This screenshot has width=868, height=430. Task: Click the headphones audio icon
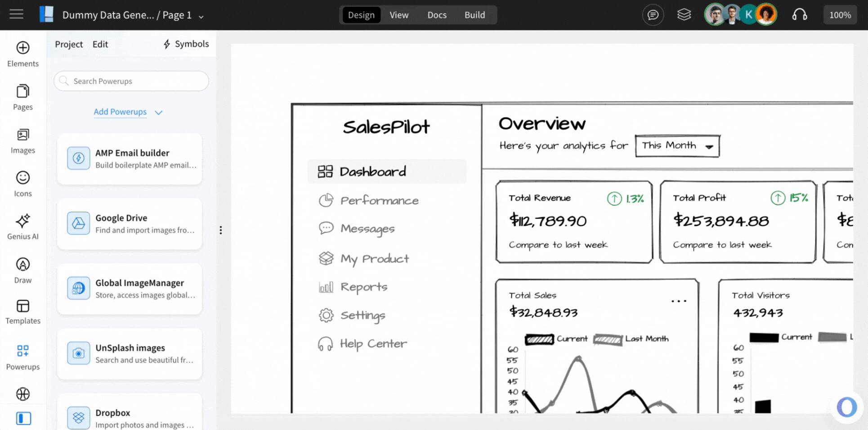[800, 14]
